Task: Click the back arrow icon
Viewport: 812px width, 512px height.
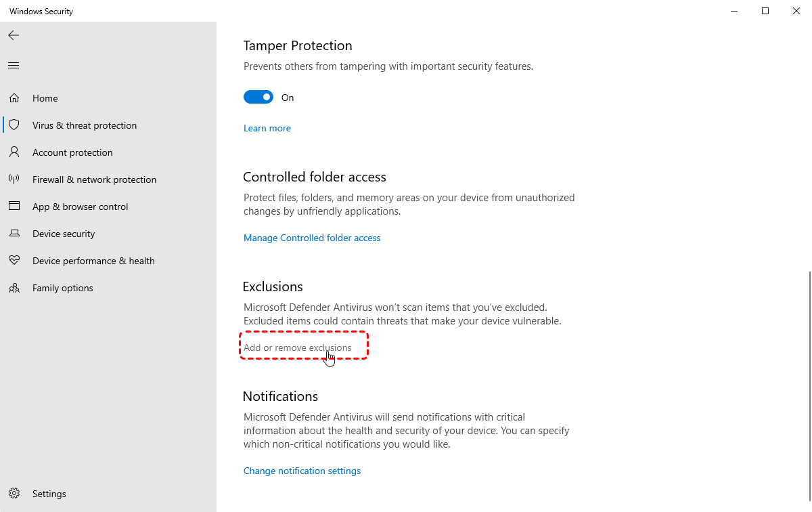Action: (x=14, y=35)
